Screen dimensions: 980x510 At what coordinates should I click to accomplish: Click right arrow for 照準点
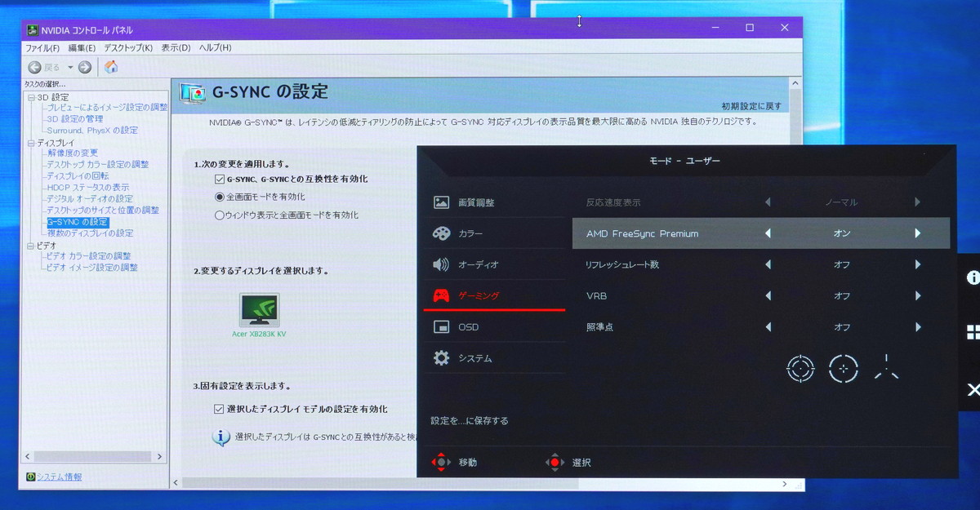[x=918, y=327]
